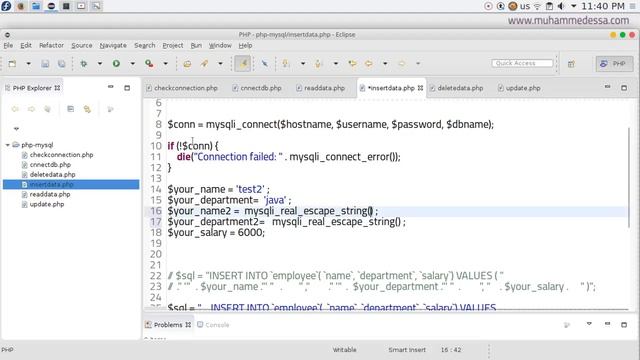The height and width of the screenshot is (360, 640).
Task: Click the PHP Explorer Up icon
Action: tap(47, 109)
